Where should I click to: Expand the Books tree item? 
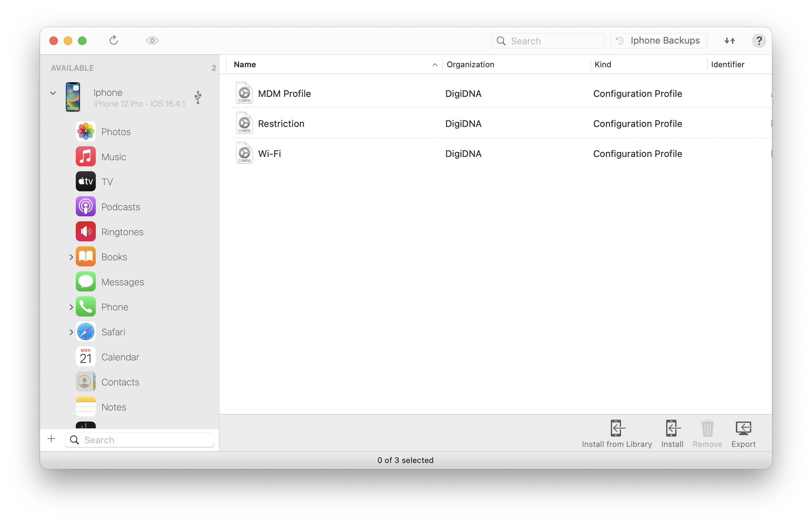[x=71, y=257]
